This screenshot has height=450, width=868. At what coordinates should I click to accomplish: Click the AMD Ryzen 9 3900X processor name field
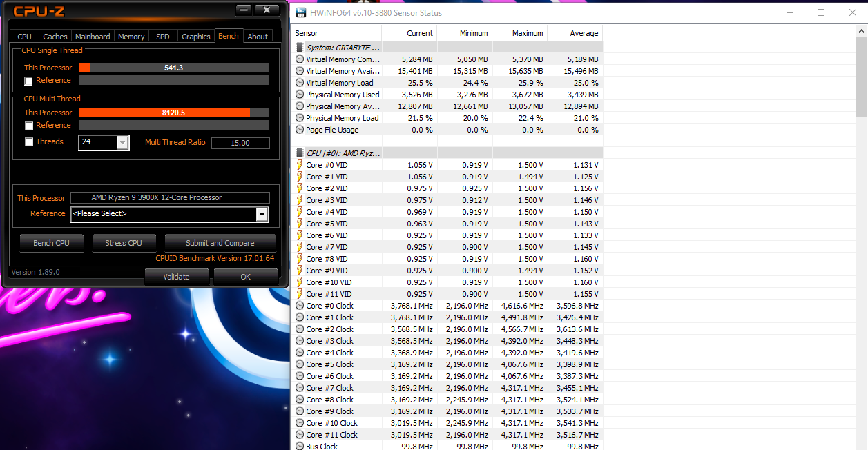(170, 198)
